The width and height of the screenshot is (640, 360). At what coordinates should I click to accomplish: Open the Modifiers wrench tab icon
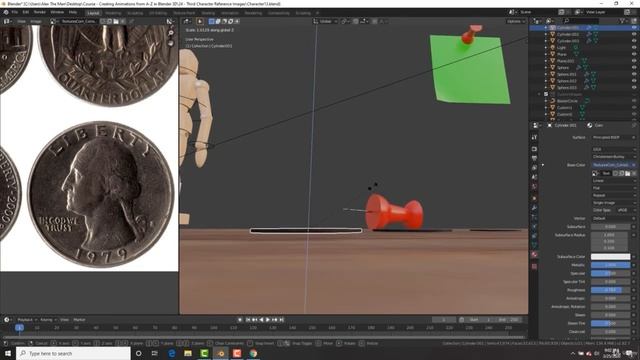click(x=534, y=208)
